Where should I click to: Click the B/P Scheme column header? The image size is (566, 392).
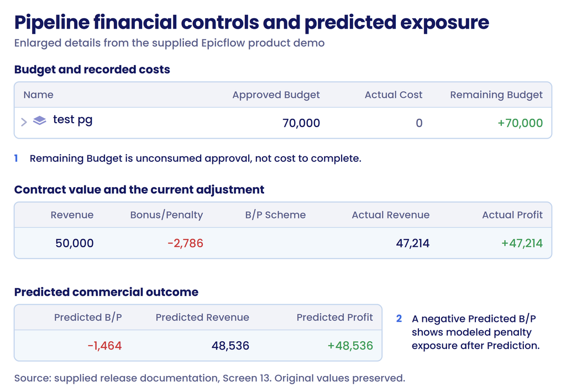pyautogui.click(x=275, y=215)
